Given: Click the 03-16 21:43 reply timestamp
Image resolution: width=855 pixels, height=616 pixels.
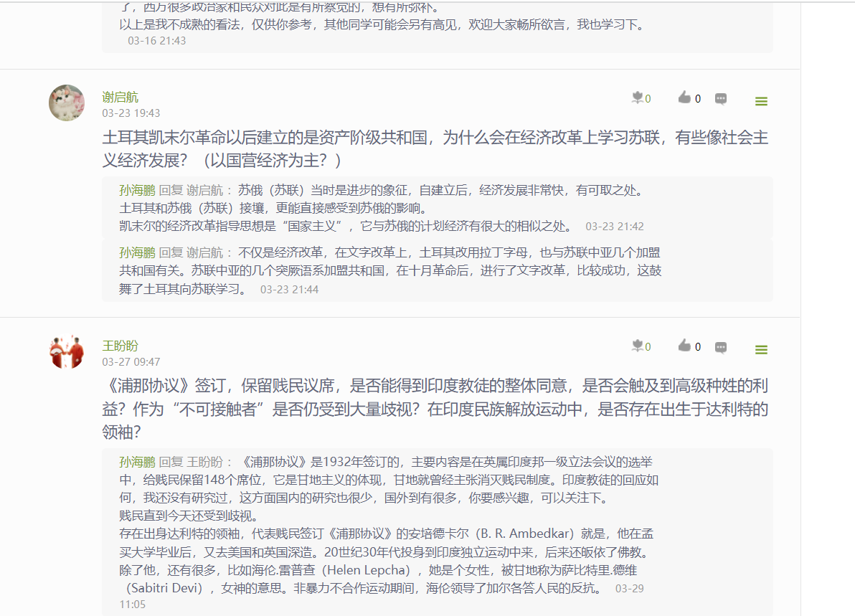Looking at the screenshot, I should tap(156, 41).
